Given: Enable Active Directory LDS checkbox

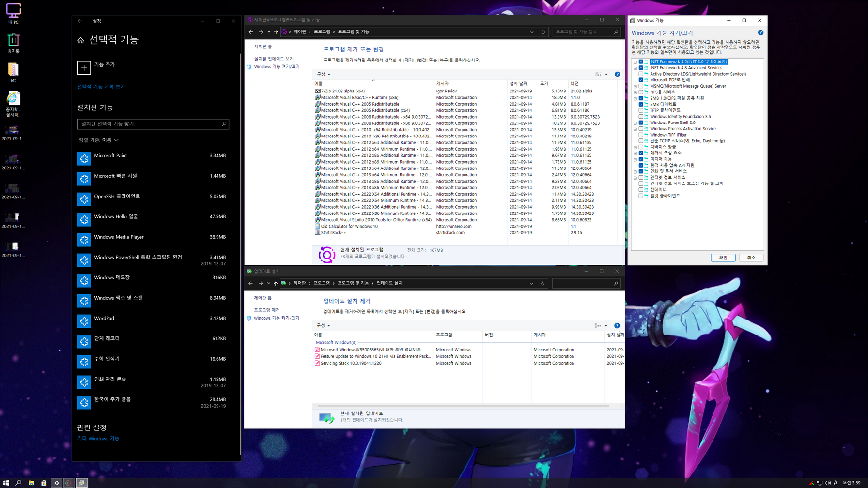Looking at the screenshot, I should [x=641, y=74].
